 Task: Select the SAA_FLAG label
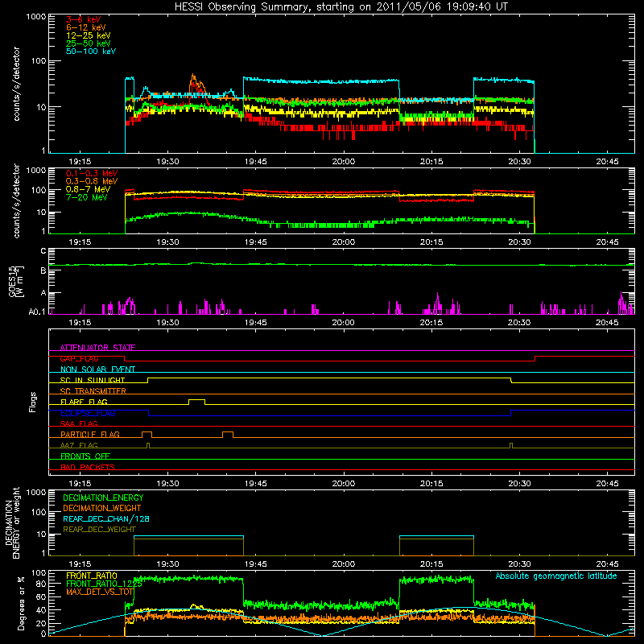tap(79, 423)
